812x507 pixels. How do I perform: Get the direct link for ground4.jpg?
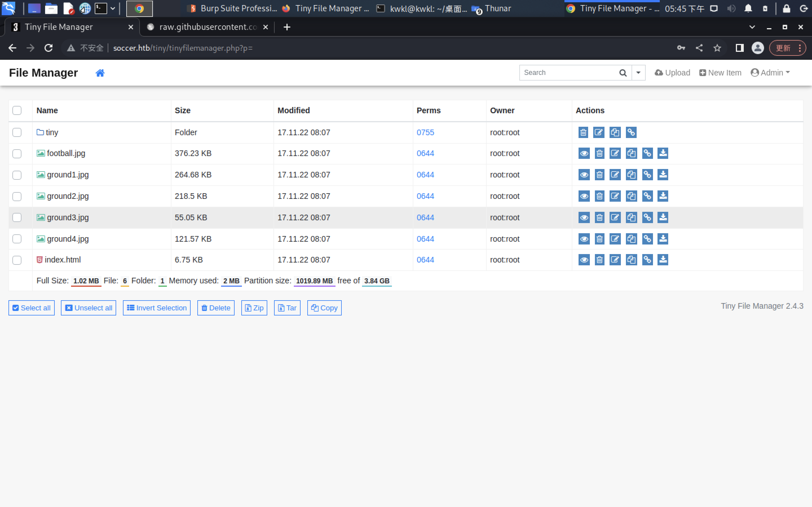pyautogui.click(x=647, y=239)
